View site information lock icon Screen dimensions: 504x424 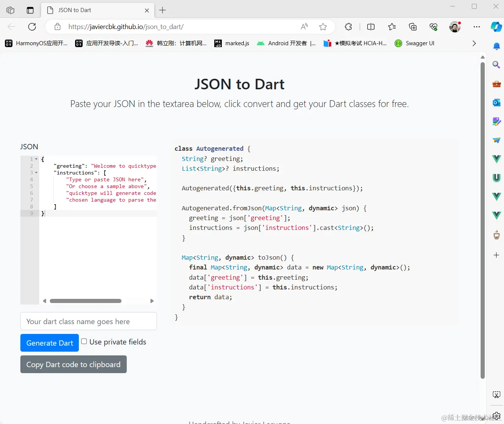(57, 27)
